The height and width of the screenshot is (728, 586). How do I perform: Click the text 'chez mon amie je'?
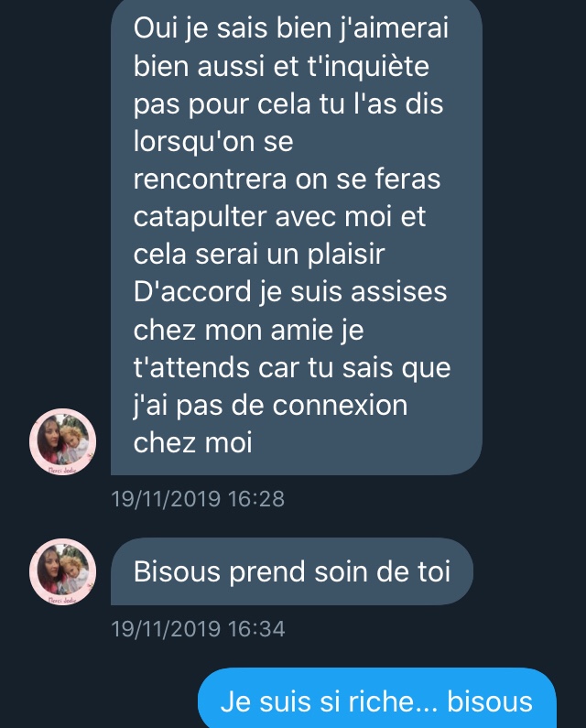[248, 331]
